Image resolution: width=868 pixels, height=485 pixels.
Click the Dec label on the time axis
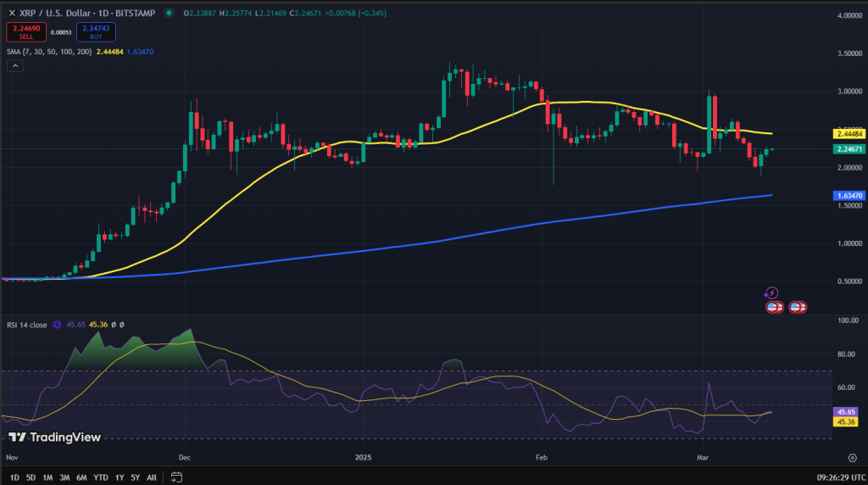[x=184, y=457]
